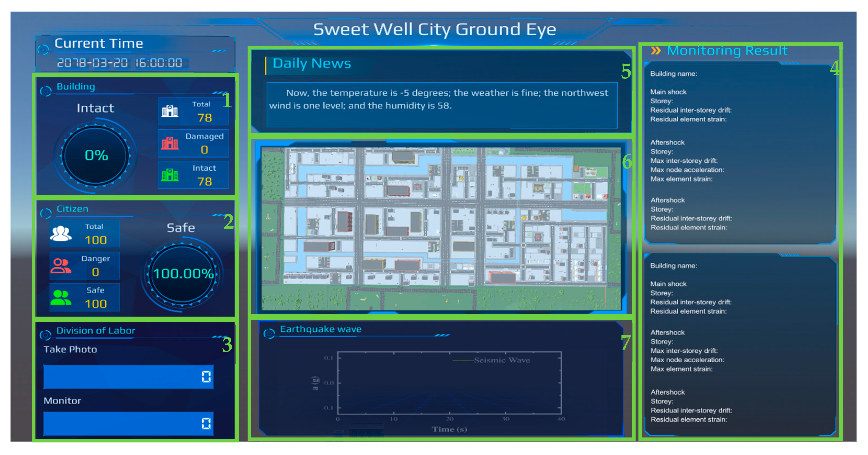Click the Earthquake wave header circle icon
Screen dimensions: 868x455
pyautogui.click(x=269, y=334)
